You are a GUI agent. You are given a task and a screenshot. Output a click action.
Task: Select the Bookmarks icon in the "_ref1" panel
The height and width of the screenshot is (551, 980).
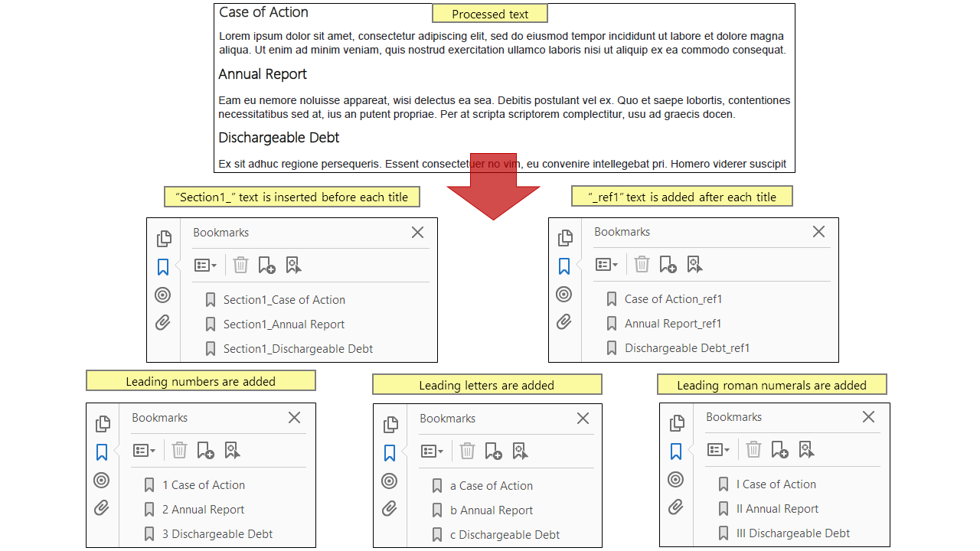point(565,266)
